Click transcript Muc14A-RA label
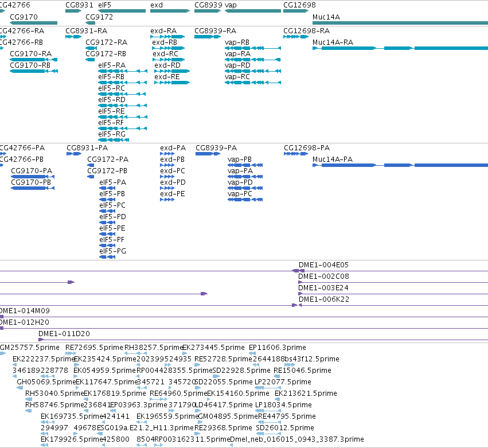The height and width of the screenshot is (448, 488). coord(333,42)
